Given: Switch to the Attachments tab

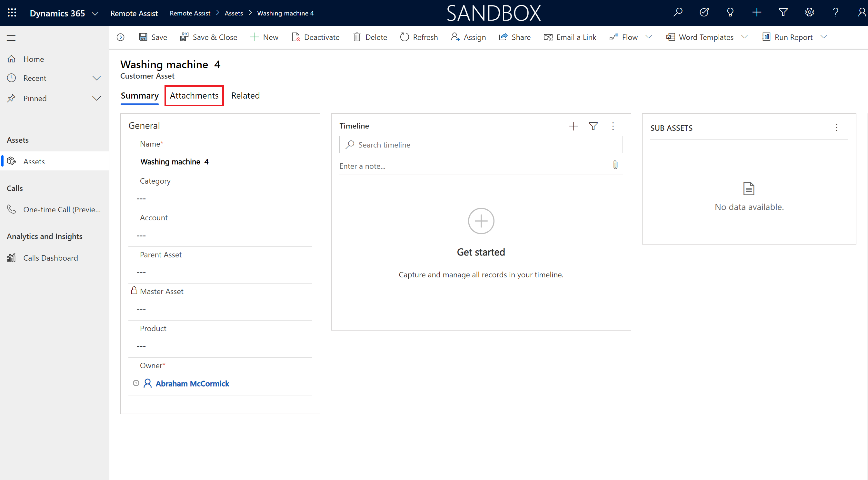Looking at the screenshot, I should pos(194,95).
